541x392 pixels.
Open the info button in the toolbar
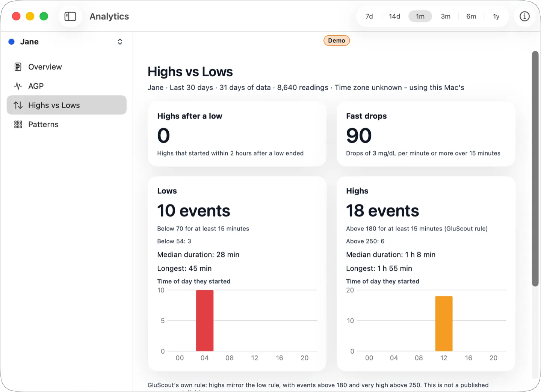tap(524, 17)
